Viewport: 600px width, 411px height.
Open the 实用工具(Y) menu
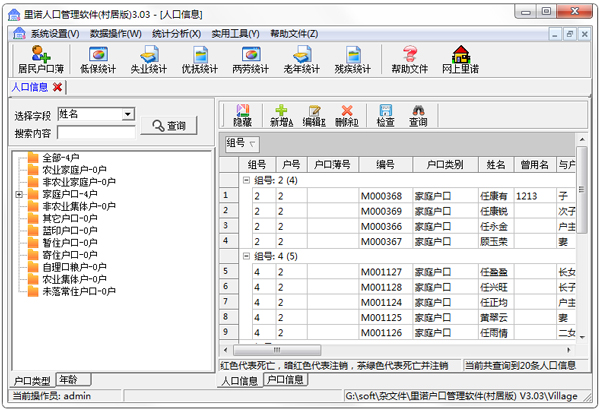(235, 34)
